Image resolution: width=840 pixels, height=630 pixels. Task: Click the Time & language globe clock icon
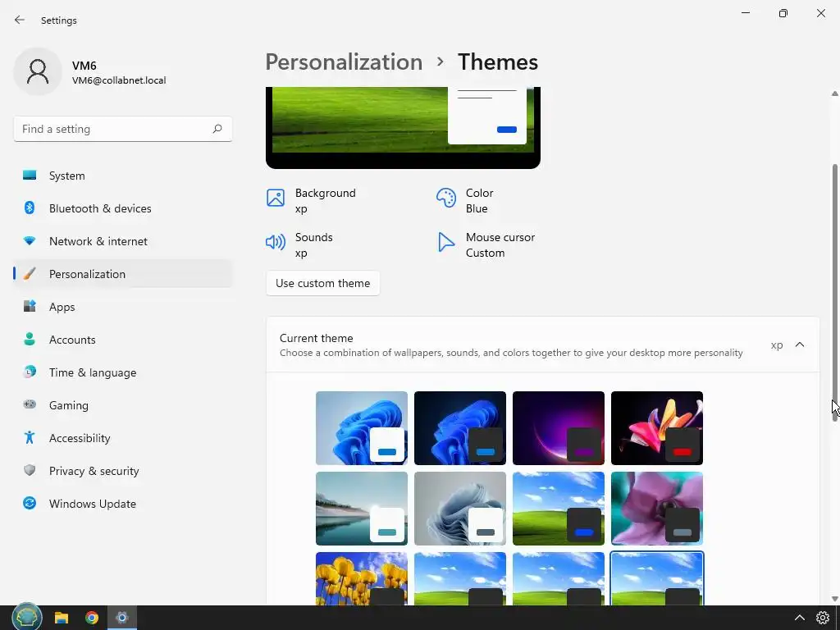pos(30,372)
